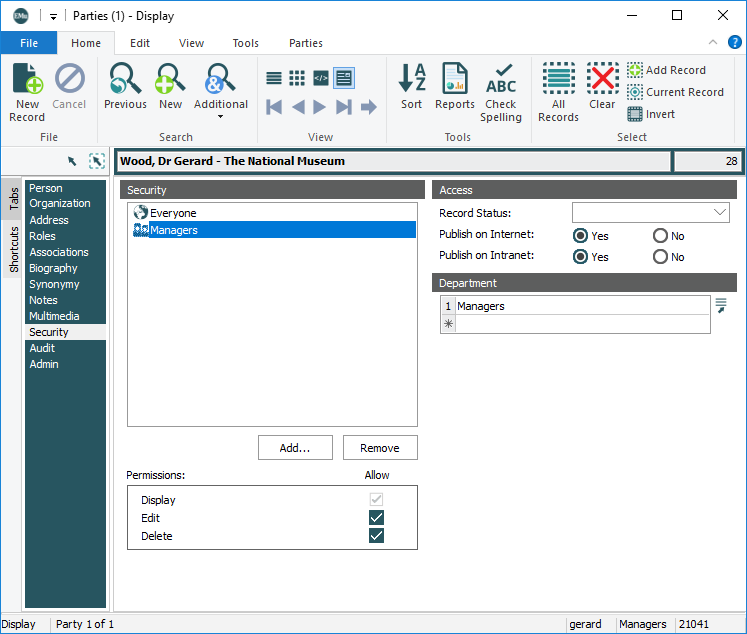Open the Audit tab in sidebar
This screenshot has width=747, height=634.
pyautogui.click(x=43, y=348)
